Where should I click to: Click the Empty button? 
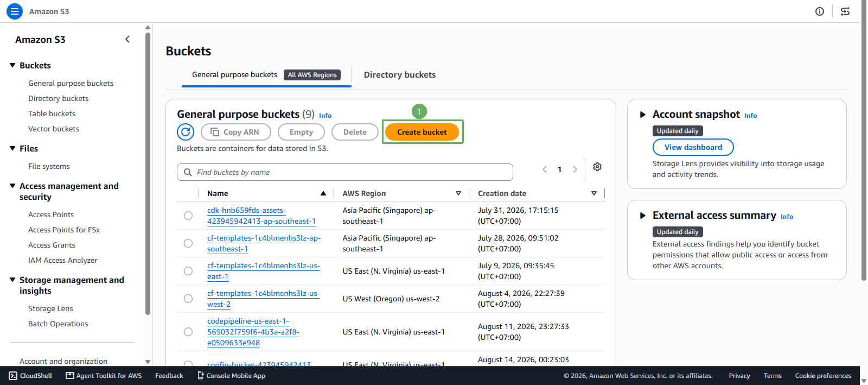pos(301,132)
